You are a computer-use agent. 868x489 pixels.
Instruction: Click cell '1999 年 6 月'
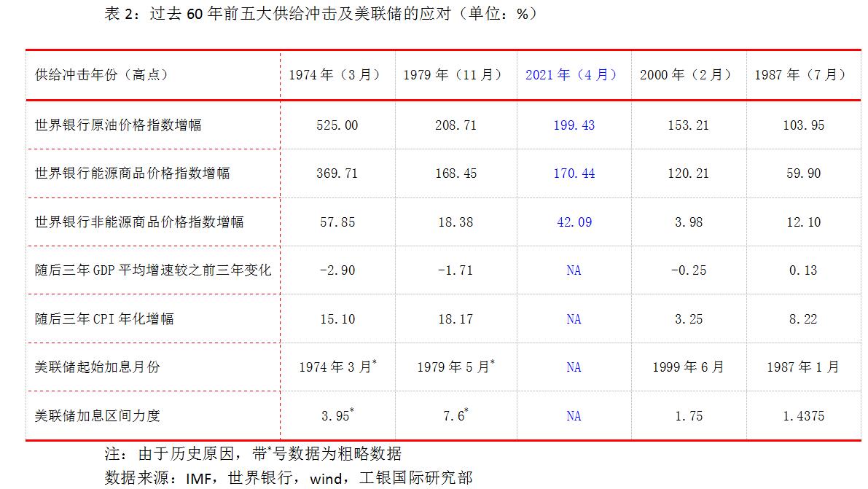pyautogui.click(x=688, y=367)
